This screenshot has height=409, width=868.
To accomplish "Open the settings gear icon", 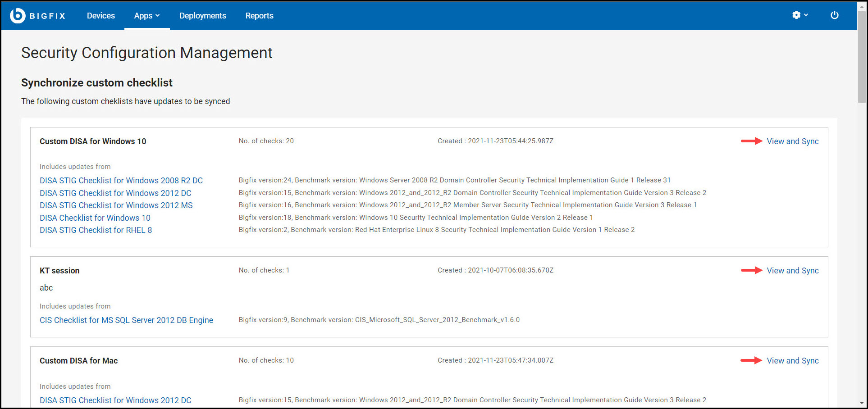I will [796, 15].
